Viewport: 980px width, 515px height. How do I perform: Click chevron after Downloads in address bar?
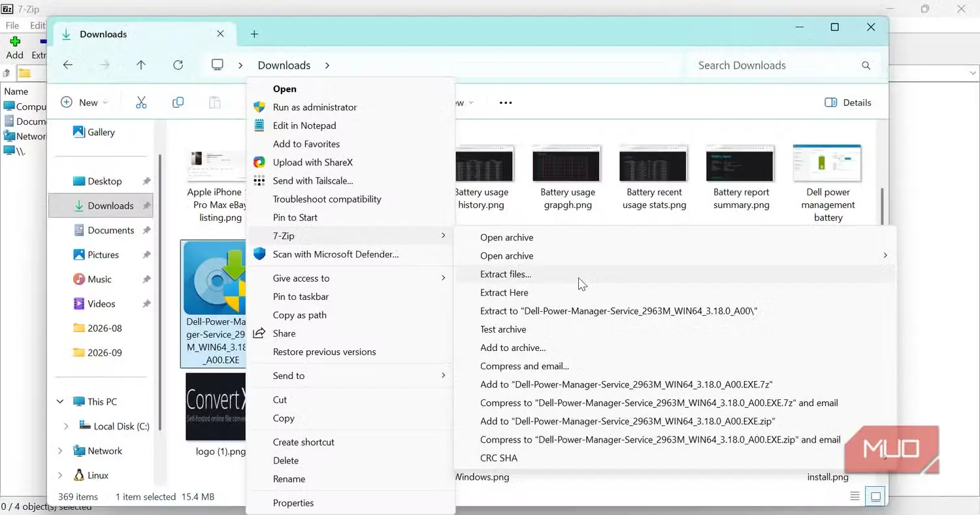click(327, 65)
